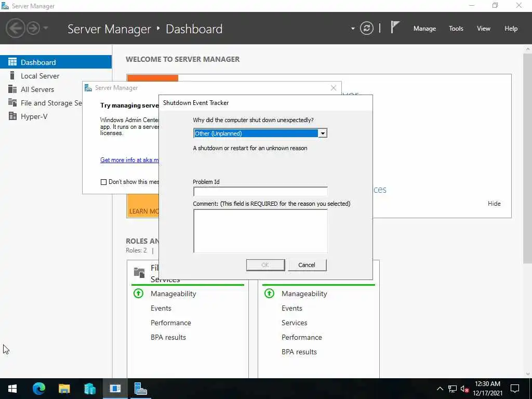532x399 pixels.
Task: Click the Local Server icon in sidebar
Action: click(12, 75)
